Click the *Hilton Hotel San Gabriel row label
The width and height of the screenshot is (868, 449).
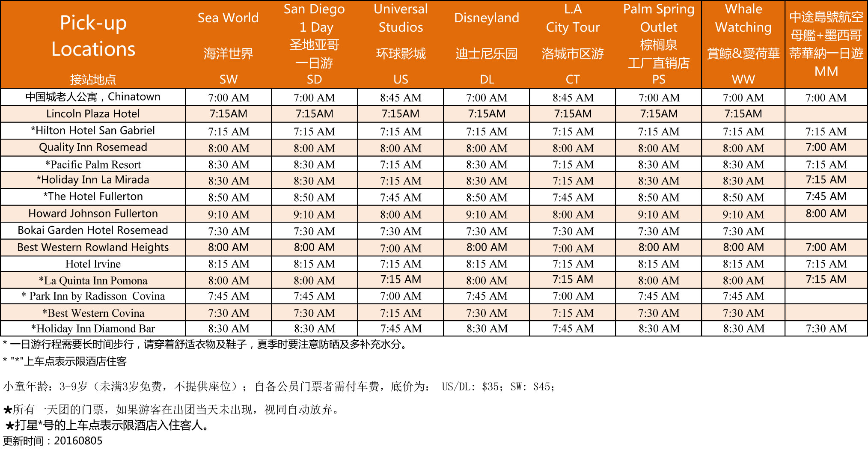(x=93, y=131)
